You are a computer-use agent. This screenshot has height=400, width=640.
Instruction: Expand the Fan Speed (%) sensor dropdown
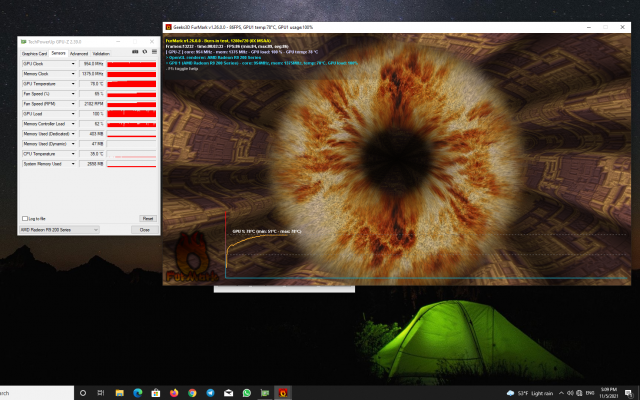73,94
